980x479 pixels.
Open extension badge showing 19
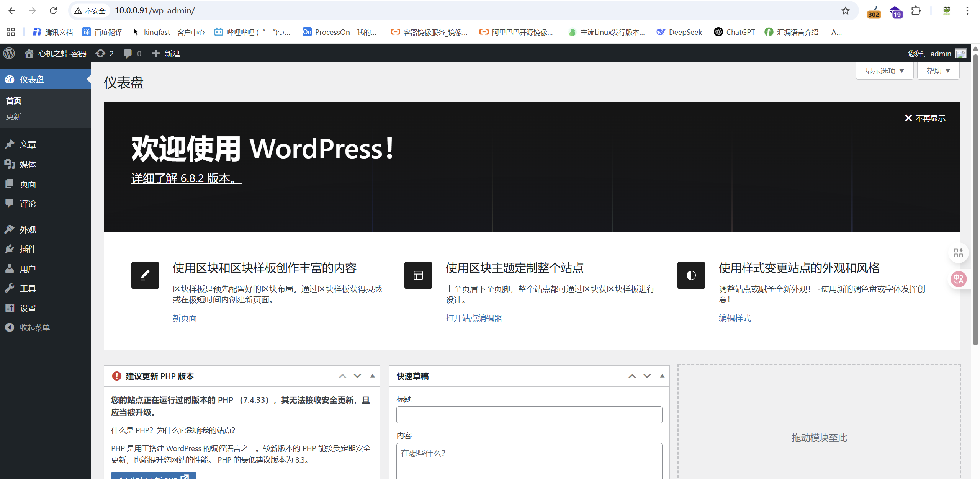[896, 11]
